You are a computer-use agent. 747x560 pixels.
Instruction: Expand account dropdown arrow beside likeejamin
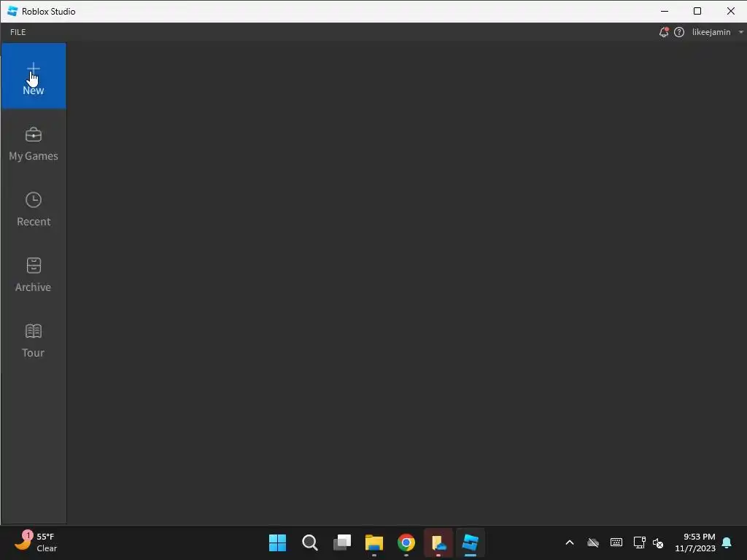[741, 32]
